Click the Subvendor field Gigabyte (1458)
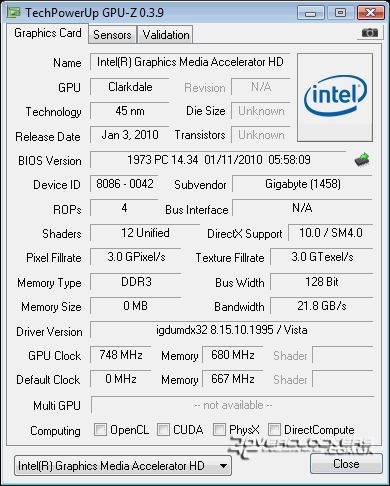Image resolution: width=390 pixels, height=486 pixels. click(302, 184)
